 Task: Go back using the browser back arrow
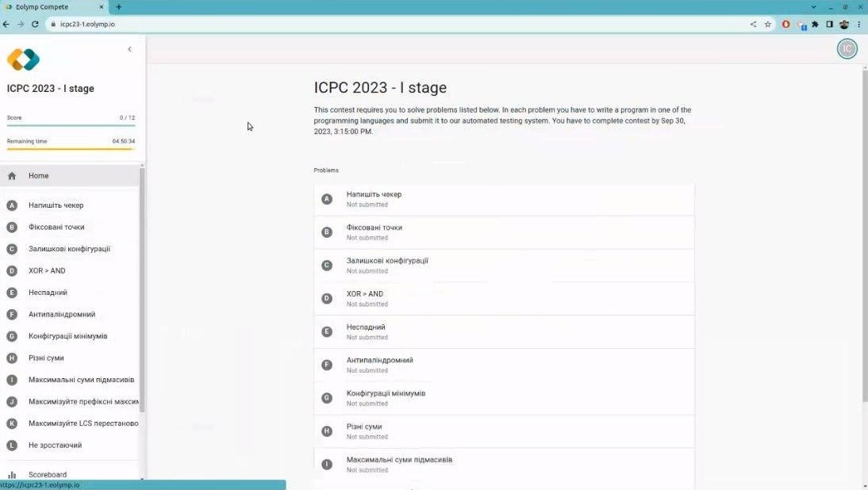click(x=6, y=25)
